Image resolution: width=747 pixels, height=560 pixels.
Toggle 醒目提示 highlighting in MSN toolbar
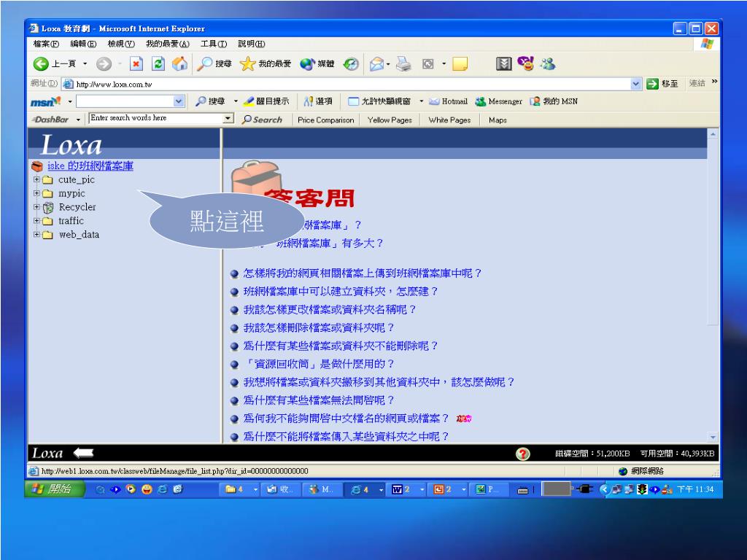(268, 101)
